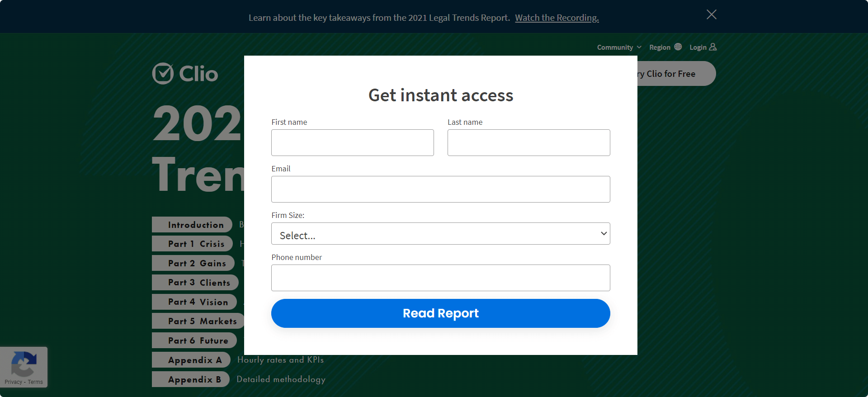Go to Part 5 Markets
The image size is (868, 397).
198,321
